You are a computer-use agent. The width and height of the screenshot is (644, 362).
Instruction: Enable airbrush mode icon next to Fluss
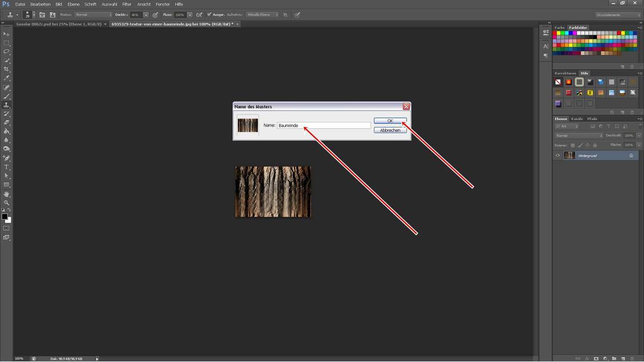199,14
